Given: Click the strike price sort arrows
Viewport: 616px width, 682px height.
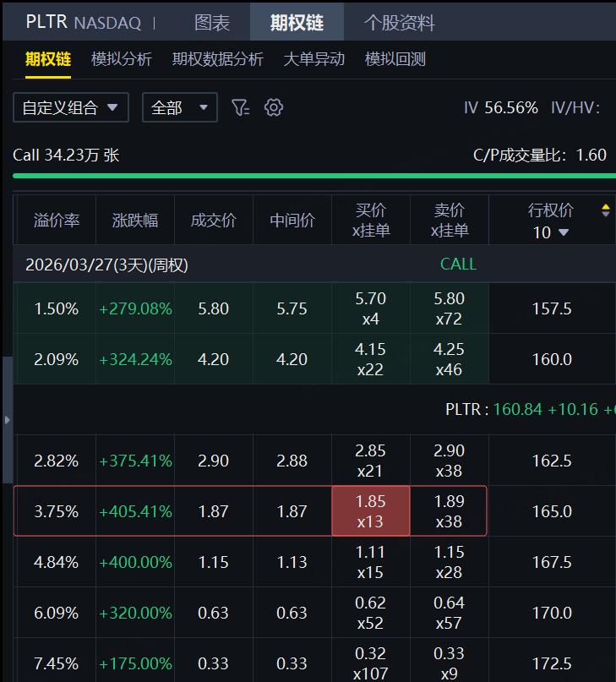Looking at the screenshot, I should pyautogui.click(x=605, y=210).
